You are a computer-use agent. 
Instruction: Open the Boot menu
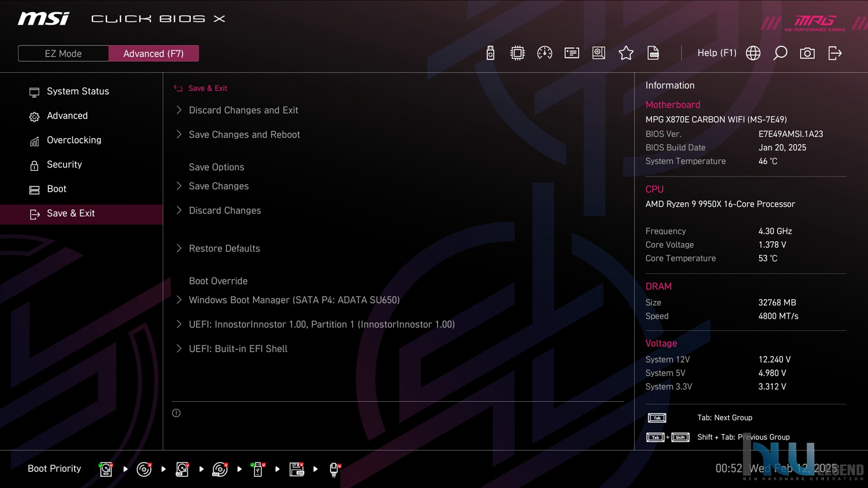coord(56,189)
